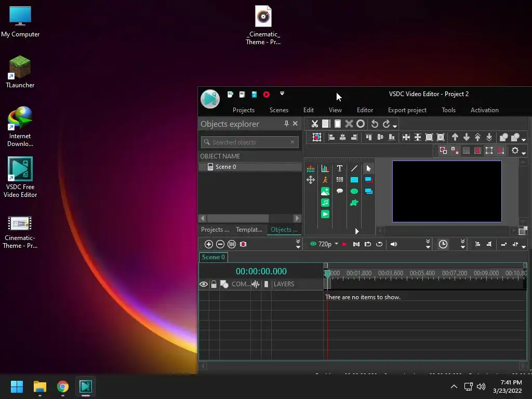Click the snapshot camera icon on timeline toolbar
532x399 pixels.
(x=243, y=244)
